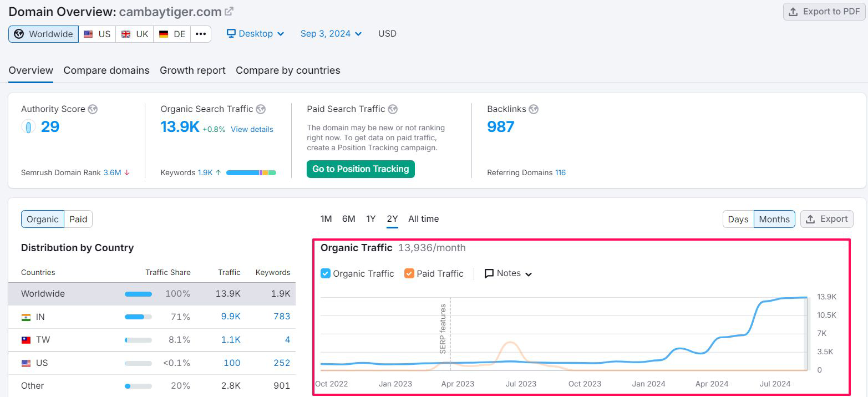Click the keywords position distribution color bar
The image size is (868, 397).
click(251, 173)
